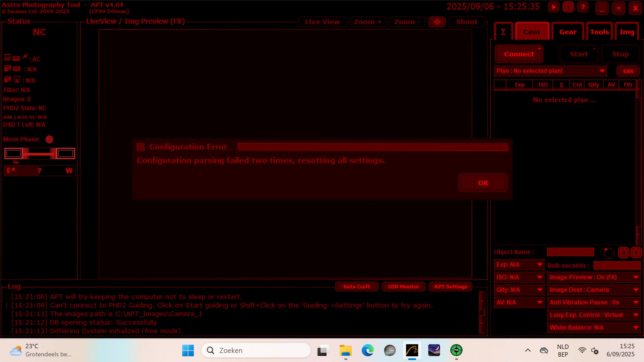The width and height of the screenshot is (644, 362).
Task: Switch to the Img tab
Action: pyautogui.click(x=627, y=32)
